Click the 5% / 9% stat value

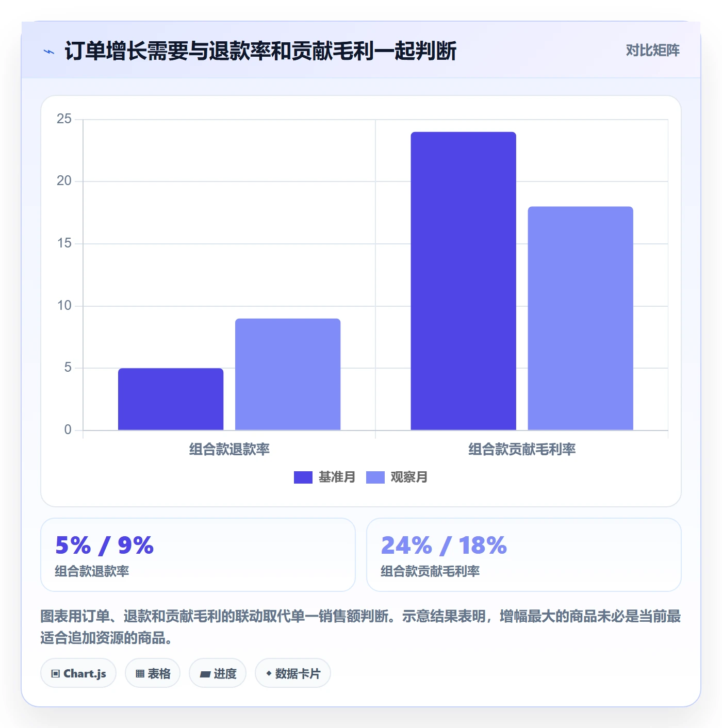105,545
